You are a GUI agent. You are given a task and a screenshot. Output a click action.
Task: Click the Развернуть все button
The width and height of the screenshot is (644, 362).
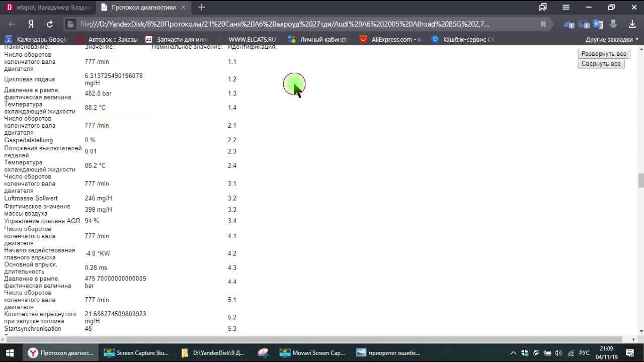[x=604, y=54]
